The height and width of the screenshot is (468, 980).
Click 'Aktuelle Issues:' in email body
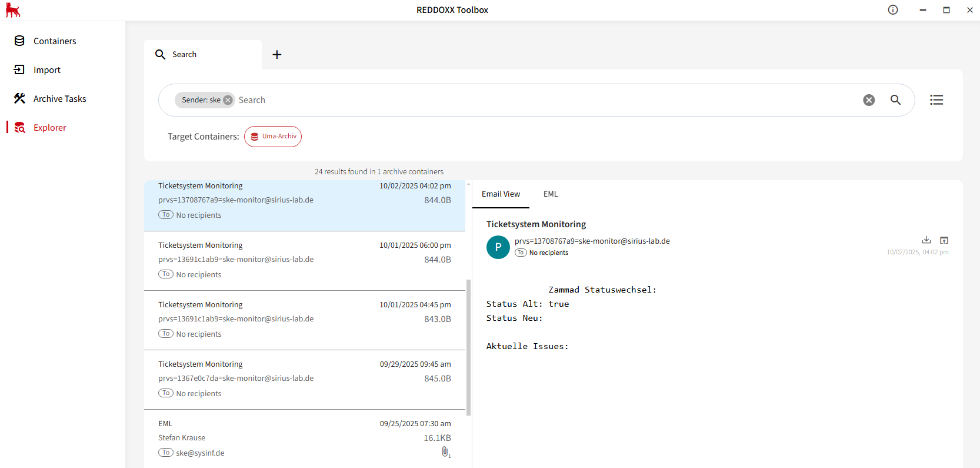click(527, 346)
